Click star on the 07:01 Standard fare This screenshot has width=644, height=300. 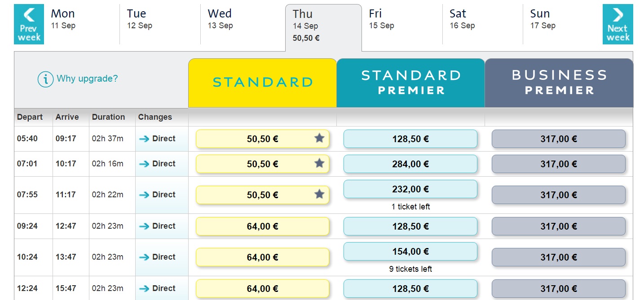319,163
